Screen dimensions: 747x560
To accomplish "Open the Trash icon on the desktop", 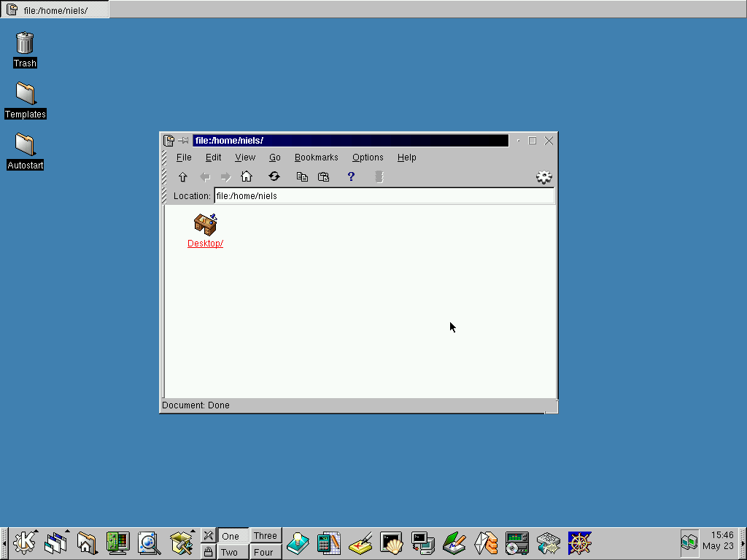I will point(24,44).
